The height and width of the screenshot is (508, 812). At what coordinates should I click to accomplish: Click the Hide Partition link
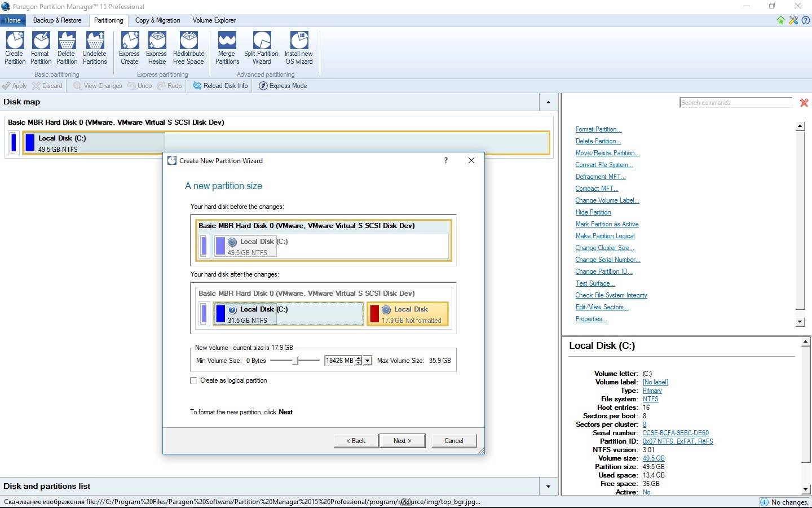pyautogui.click(x=593, y=212)
